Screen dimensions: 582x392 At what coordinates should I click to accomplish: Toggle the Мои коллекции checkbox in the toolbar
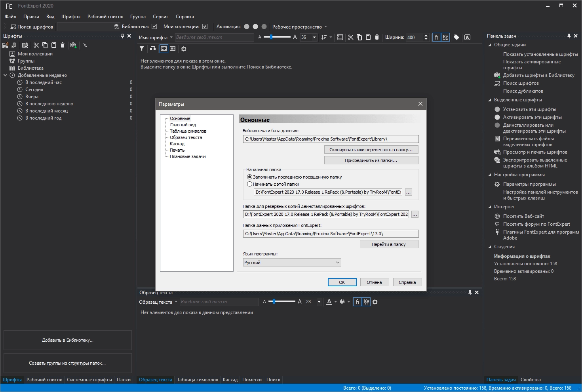click(x=205, y=27)
